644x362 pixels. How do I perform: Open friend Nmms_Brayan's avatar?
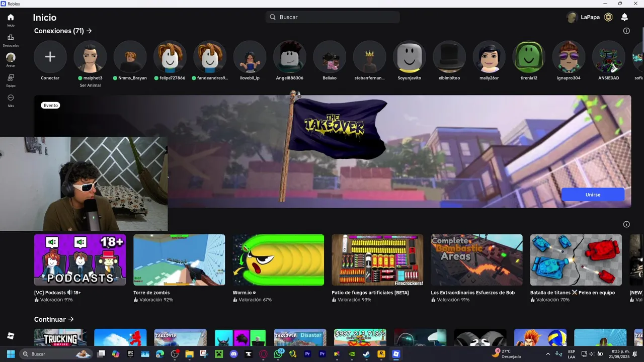point(130,57)
